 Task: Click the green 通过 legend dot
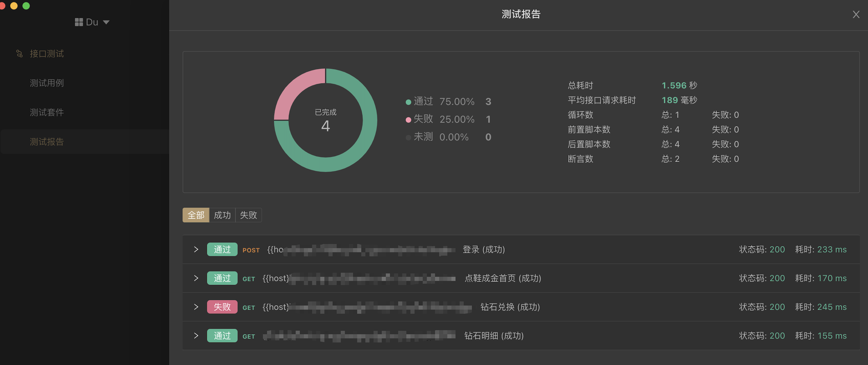point(408,102)
